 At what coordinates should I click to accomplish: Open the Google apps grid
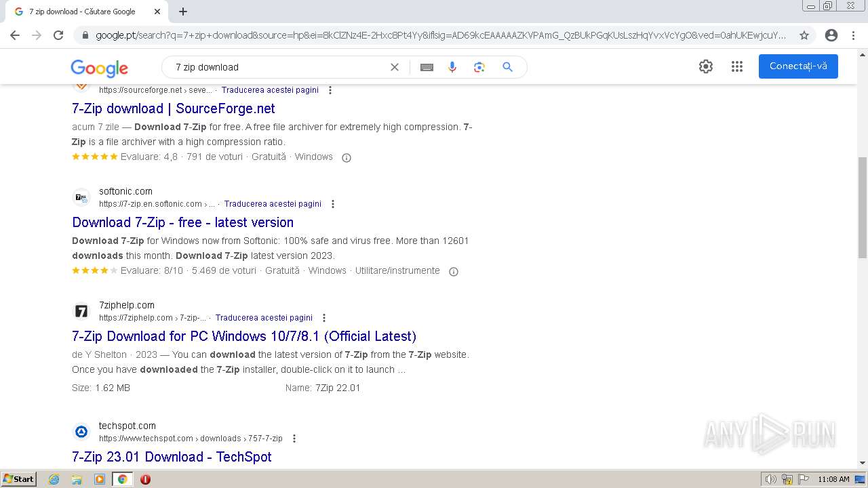[x=737, y=66]
